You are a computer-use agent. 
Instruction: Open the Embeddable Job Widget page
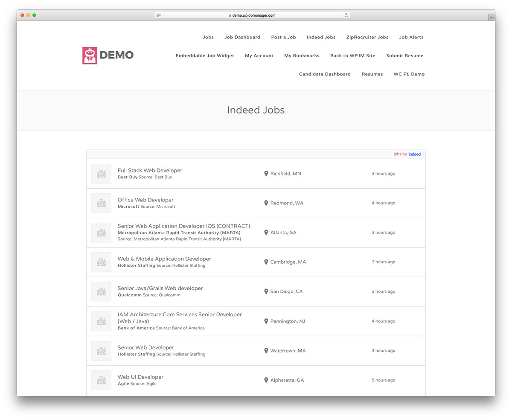pyautogui.click(x=205, y=55)
